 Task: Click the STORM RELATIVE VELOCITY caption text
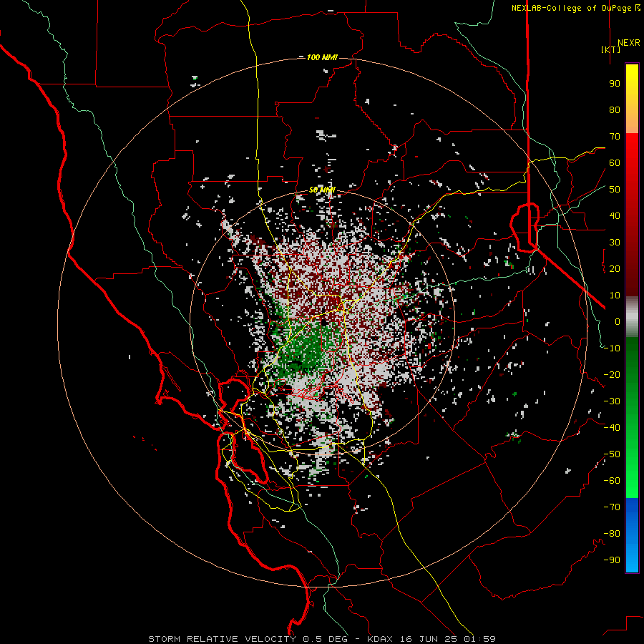coord(321,639)
